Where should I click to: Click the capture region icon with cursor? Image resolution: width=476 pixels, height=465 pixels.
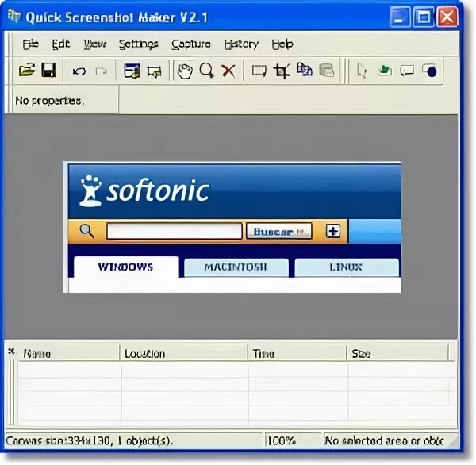pos(155,71)
